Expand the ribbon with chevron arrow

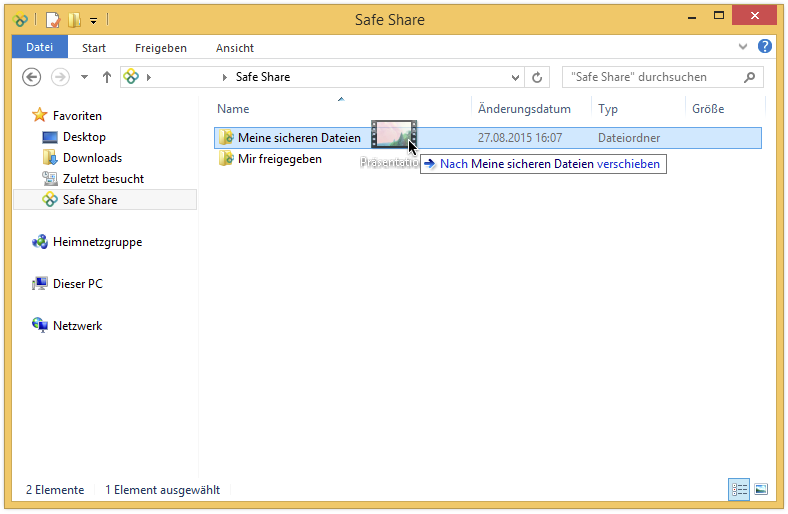[x=743, y=47]
